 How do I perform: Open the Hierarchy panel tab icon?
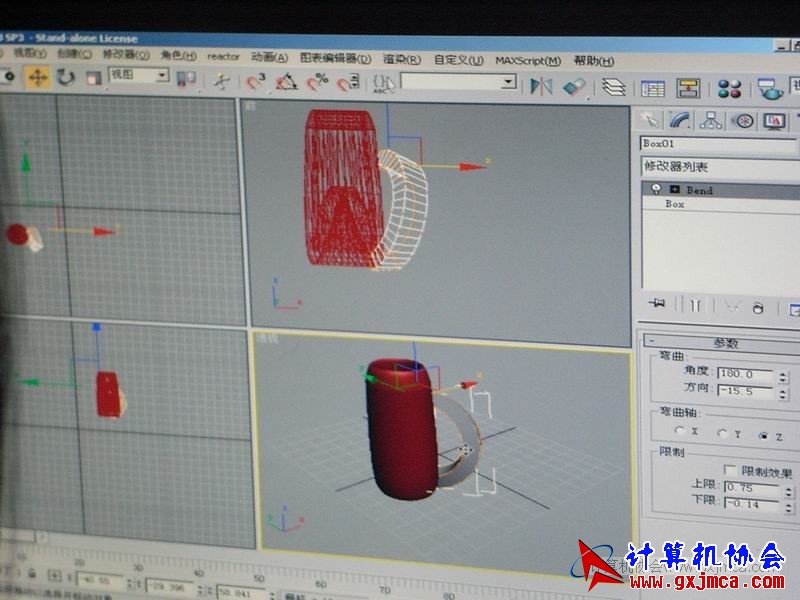(711, 121)
